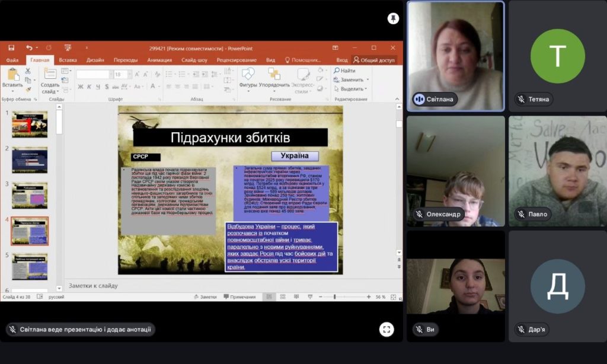Click the Найти find button
The width and height of the screenshot is (607, 364).
(344, 71)
